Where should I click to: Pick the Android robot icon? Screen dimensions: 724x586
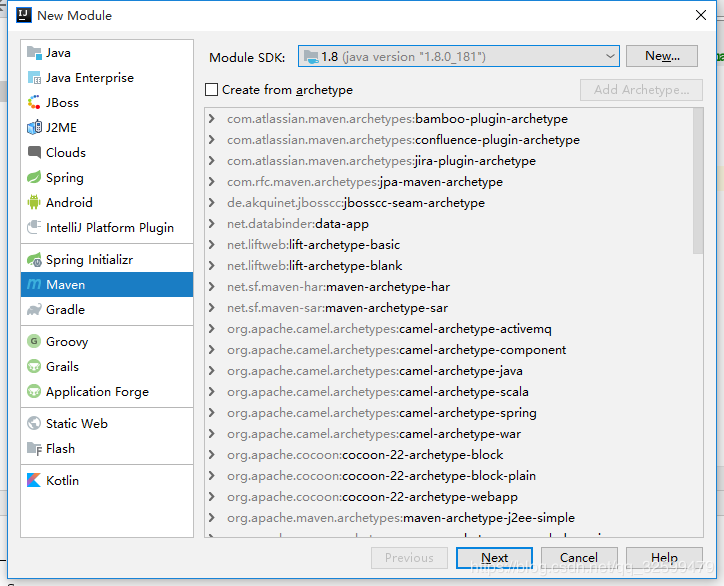pyautogui.click(x=34, y=203)
